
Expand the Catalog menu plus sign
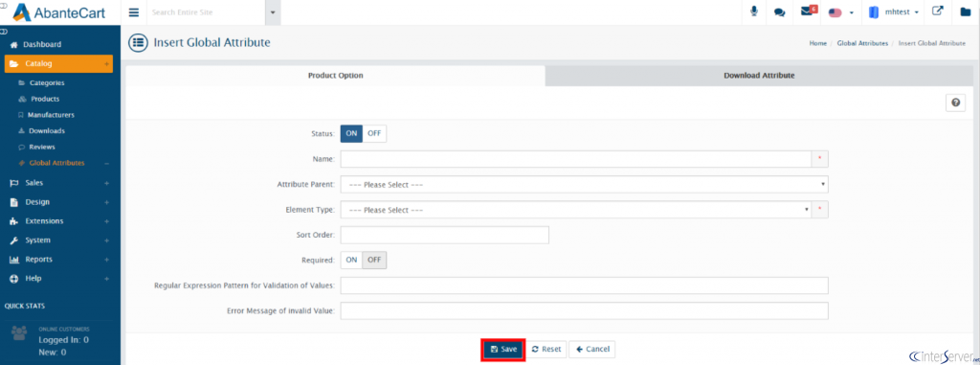click(x=107, y=64)
